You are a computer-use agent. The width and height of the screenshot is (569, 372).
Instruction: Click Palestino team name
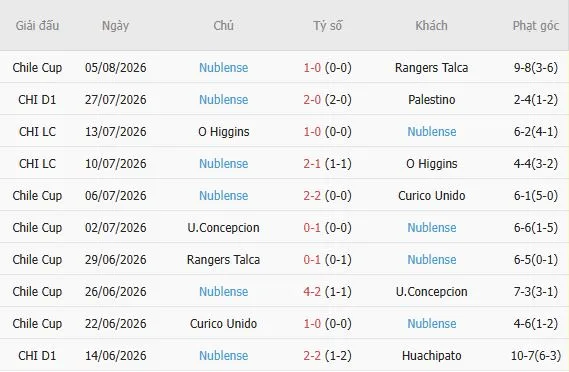click(431, 99)
